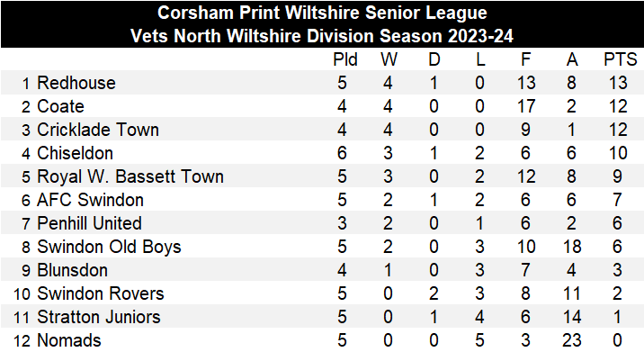Select Swindon Rovers in the table
Image resolution: width=644 pixels, height=352 pixels.
pyautogui.click(x=100, y=294)
